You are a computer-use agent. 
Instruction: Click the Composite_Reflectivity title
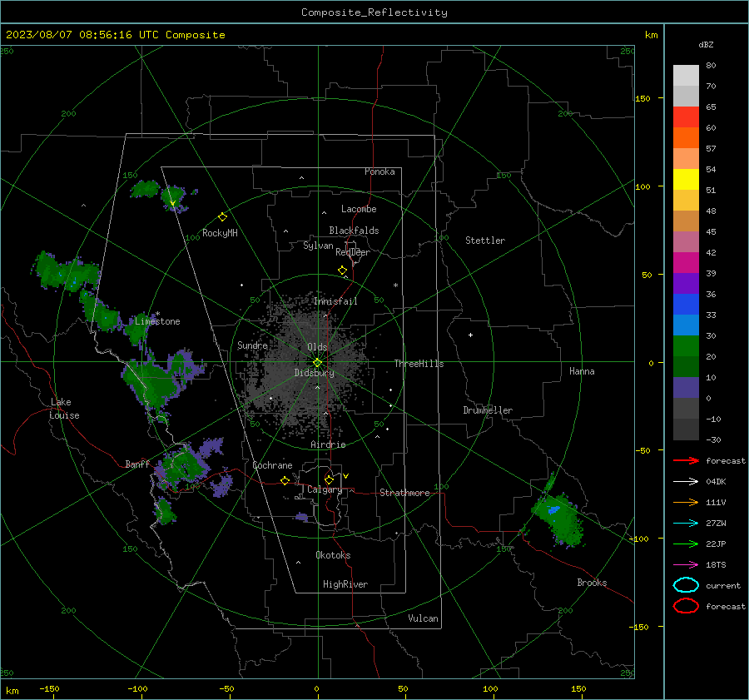[374, 12]
